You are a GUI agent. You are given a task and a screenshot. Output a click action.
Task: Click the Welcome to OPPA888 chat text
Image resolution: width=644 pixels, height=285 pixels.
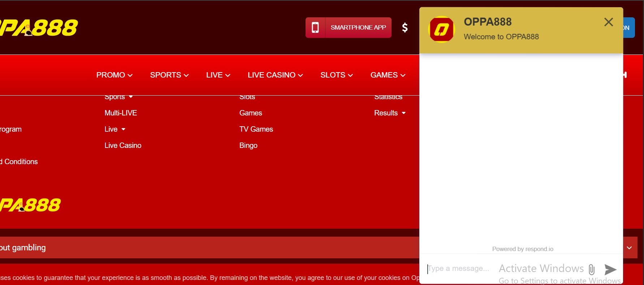(x=501, y=37)
